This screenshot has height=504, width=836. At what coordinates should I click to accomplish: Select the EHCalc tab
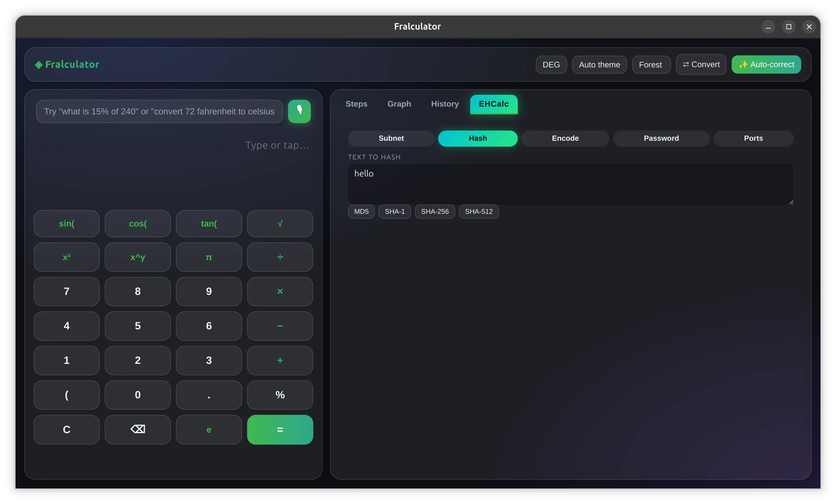coord(494,104)
